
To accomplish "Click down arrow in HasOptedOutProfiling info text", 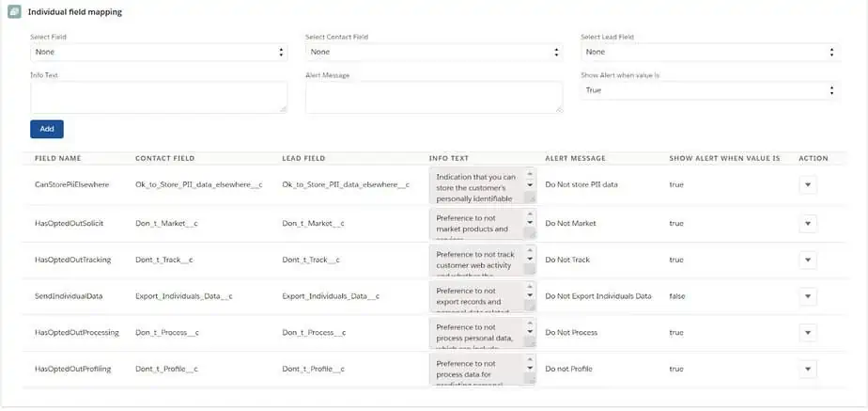I will click(x=530, y=368).
